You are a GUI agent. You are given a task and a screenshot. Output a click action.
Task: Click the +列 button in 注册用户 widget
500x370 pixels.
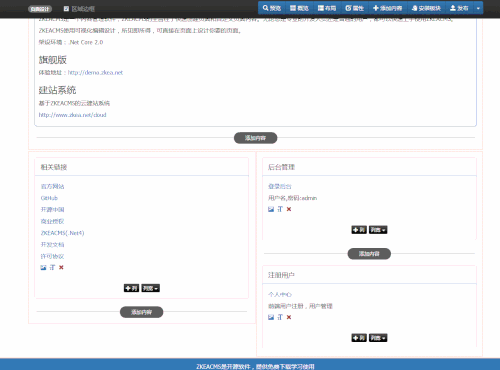359,338
